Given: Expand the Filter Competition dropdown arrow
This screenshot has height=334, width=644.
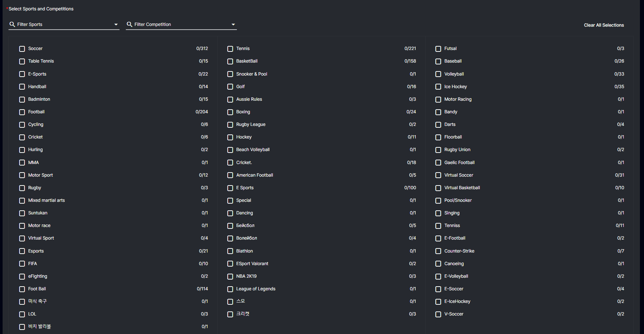Looking at the screenshot, I should coord(233,25).
